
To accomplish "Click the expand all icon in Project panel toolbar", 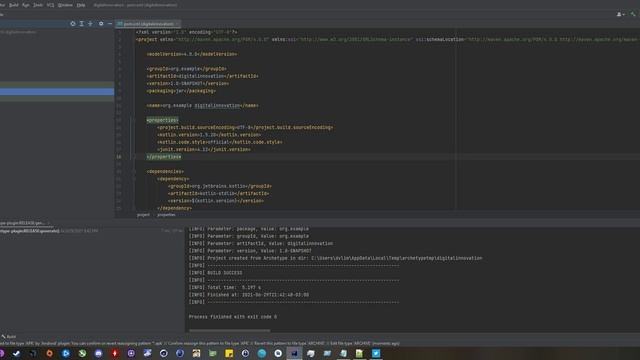I will pos(82,24).
